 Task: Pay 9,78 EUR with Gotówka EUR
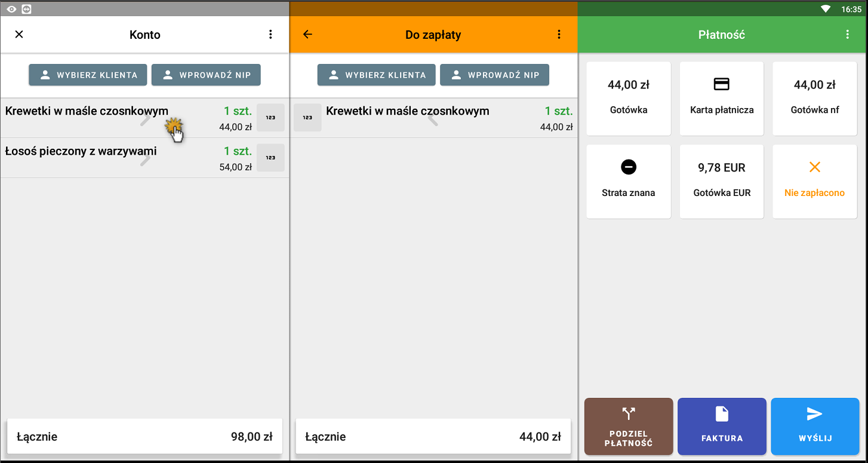tap(721, 181)
